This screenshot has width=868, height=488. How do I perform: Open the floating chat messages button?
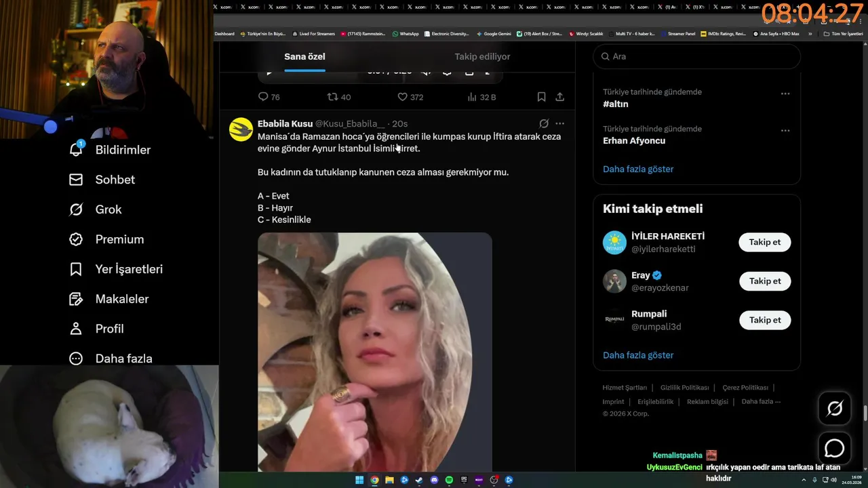pos(835,449)
